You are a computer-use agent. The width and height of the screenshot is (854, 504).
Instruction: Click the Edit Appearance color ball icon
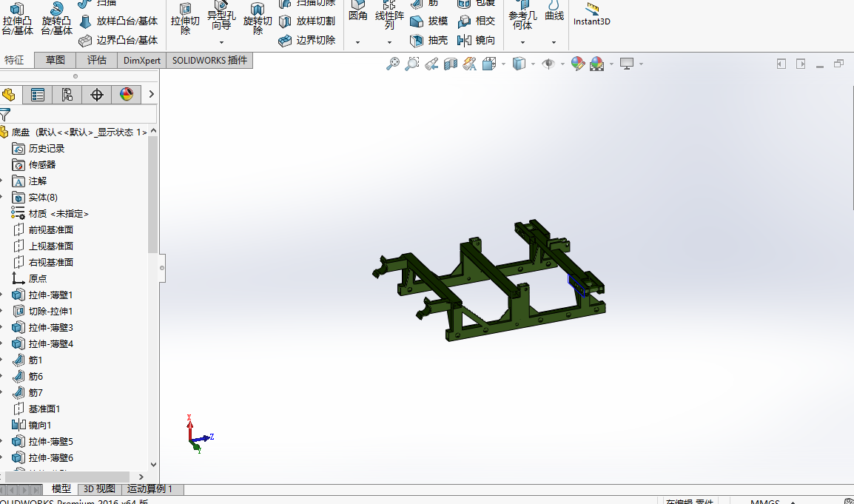pyautogui.click(x=578, y=64)
